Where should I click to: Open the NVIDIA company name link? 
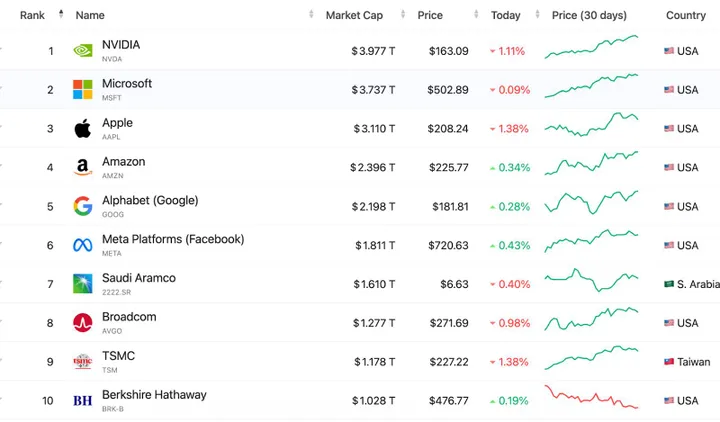point(121,45)
